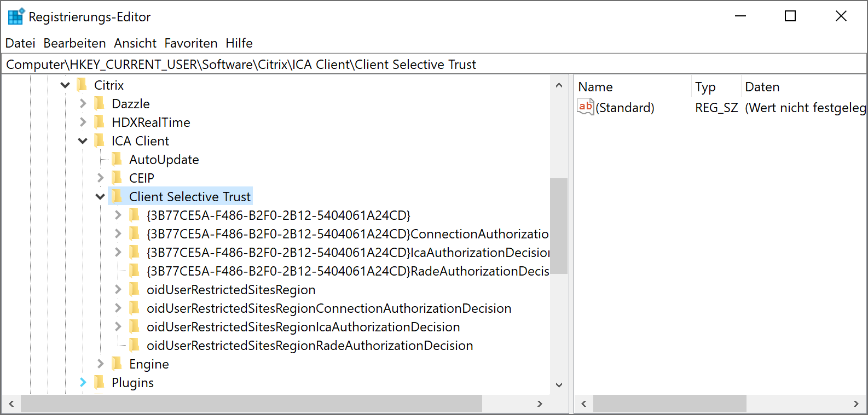This screenshot has height=415, width=868.
Task: Select the {3B77CE5A…}ConnectionAuthorizatio key label
Action: point(348,234)
